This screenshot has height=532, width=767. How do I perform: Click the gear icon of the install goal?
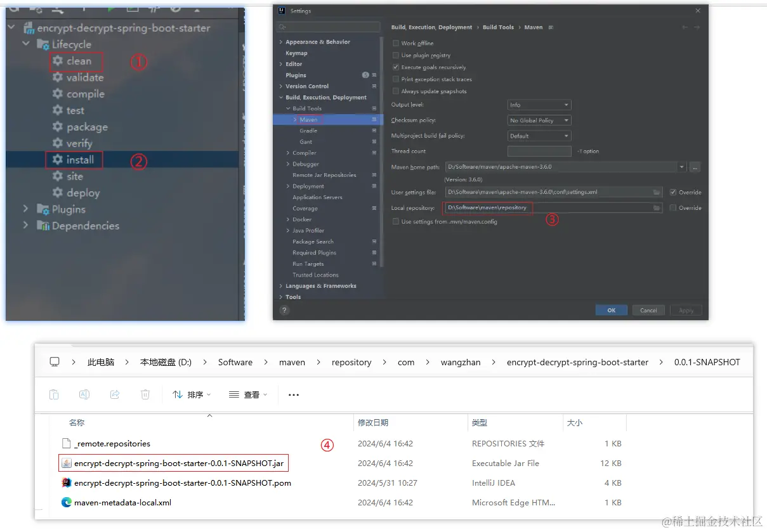point(58,160)
